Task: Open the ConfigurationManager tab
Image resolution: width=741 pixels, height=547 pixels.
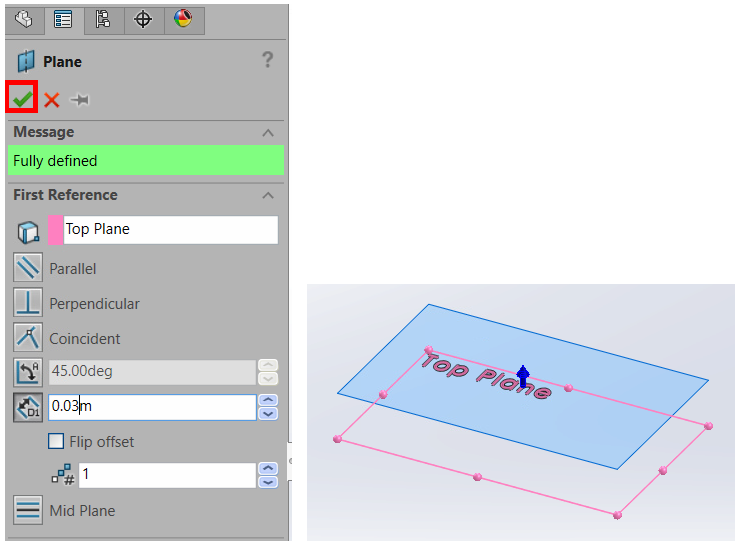Action: pyautogui.click(x=102, y=19)
